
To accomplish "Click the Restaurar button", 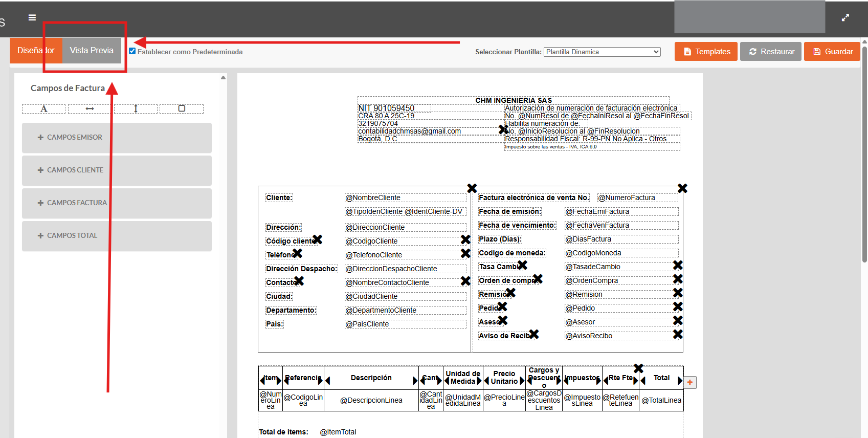I will (x=770, y=52).
